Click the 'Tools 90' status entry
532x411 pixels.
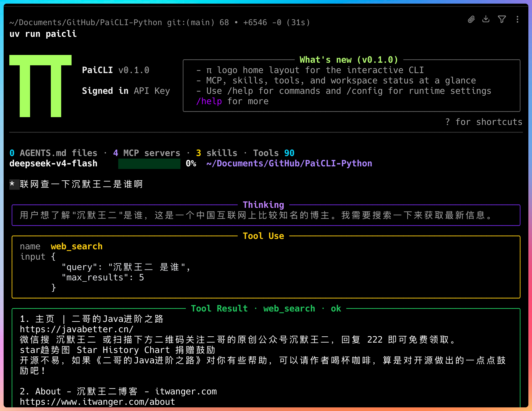tap(274, 153)
